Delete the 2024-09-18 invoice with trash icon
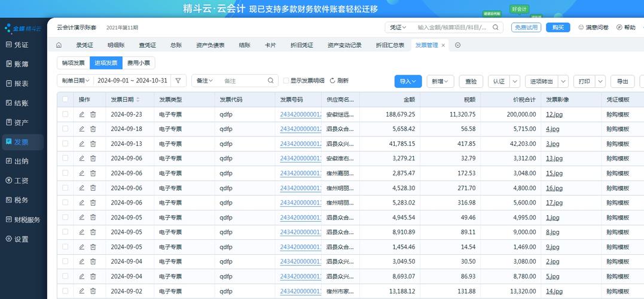644x299 pixels. (x=93, y=129)
